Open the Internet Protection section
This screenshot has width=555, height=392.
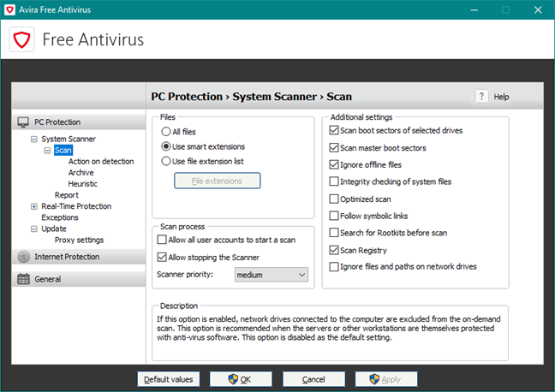79,257
